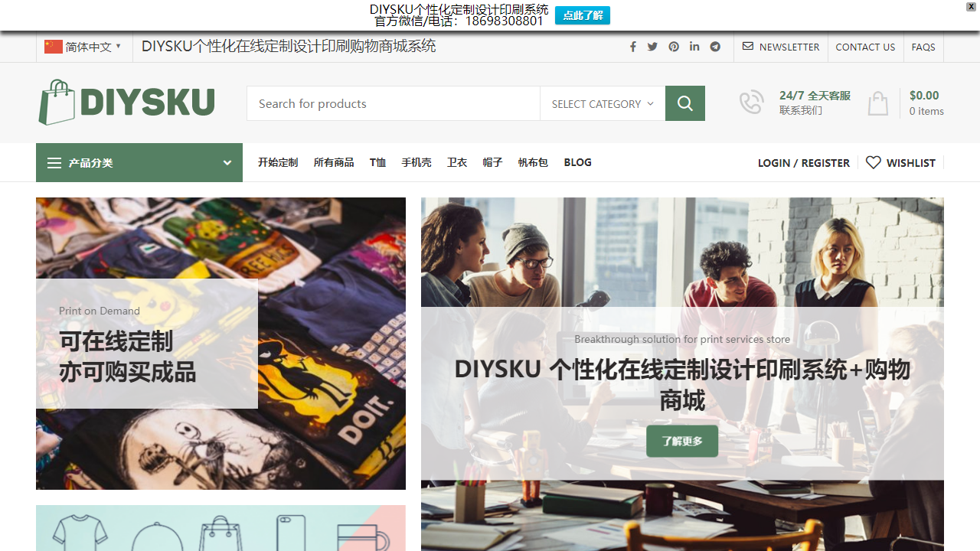Open the T恤 menu item
980x551 pixels.
pyautogui.click(x=378, y=162)
